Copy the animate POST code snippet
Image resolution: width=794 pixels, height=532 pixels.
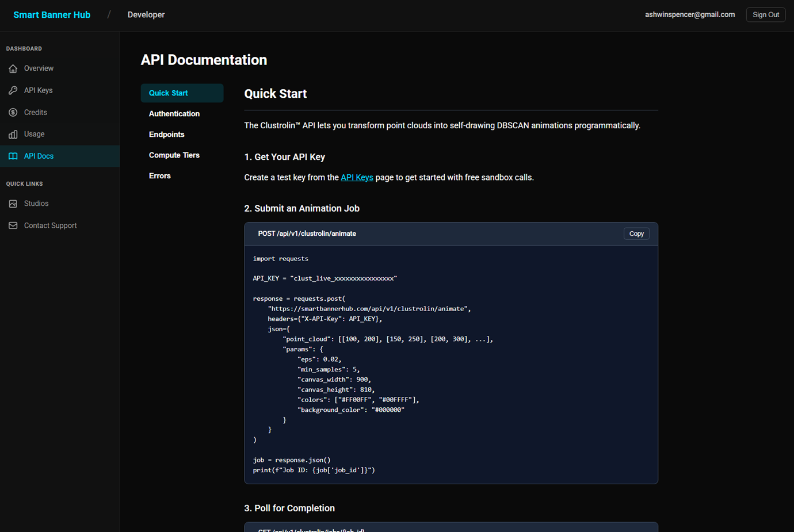[636, 234]
